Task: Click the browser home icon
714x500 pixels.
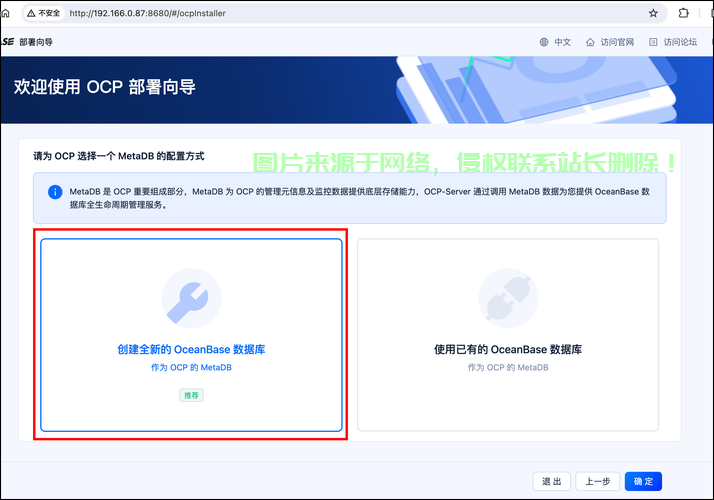Action: pos(5,13)
